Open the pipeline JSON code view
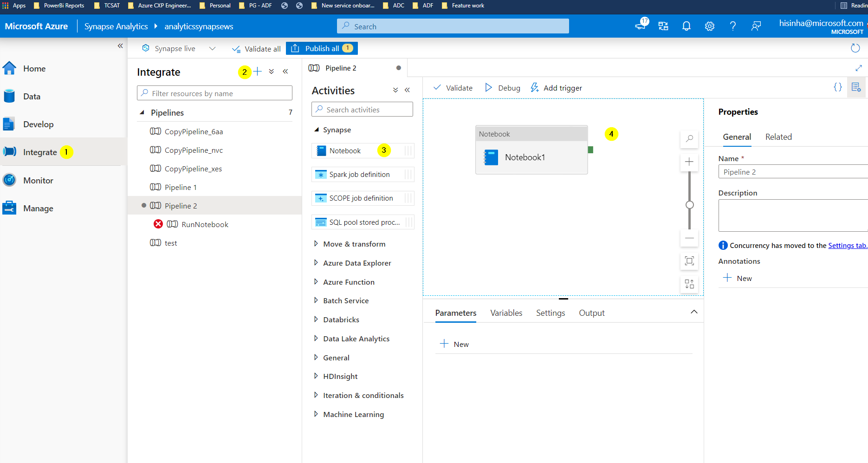 [838, 87]
